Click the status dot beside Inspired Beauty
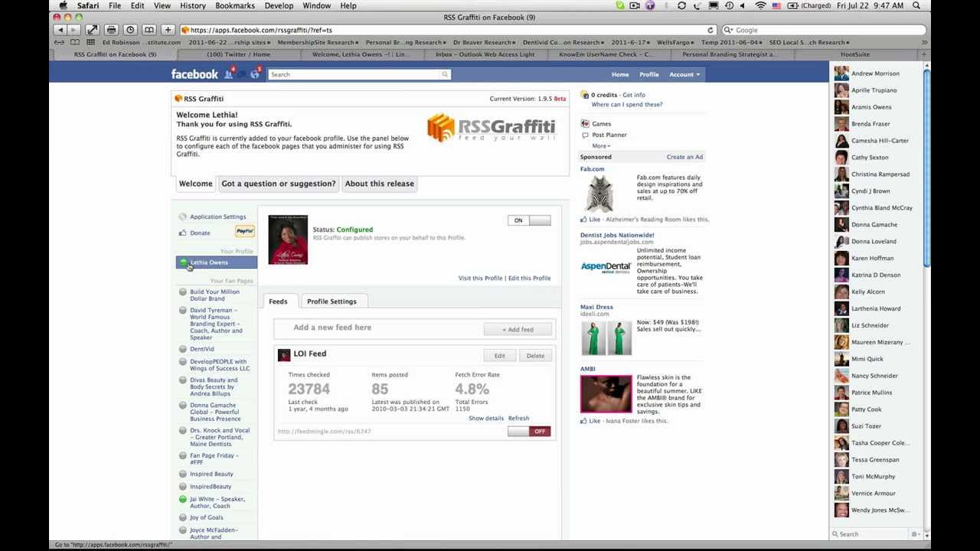This screenshot has width=980, height=551. pos(182,474)
